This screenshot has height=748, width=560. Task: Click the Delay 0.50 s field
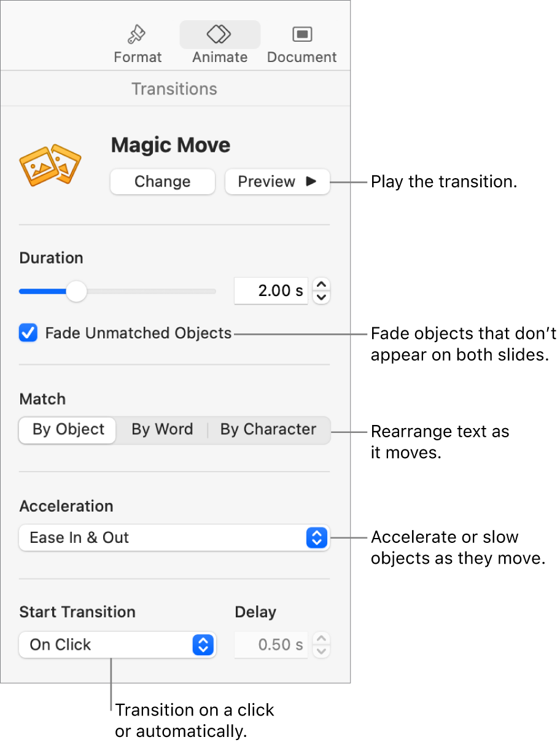(x=271, y=645)
